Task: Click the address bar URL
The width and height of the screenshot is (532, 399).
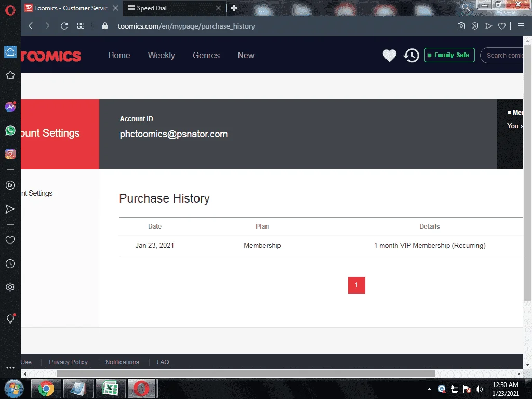Action: (187, 26)
